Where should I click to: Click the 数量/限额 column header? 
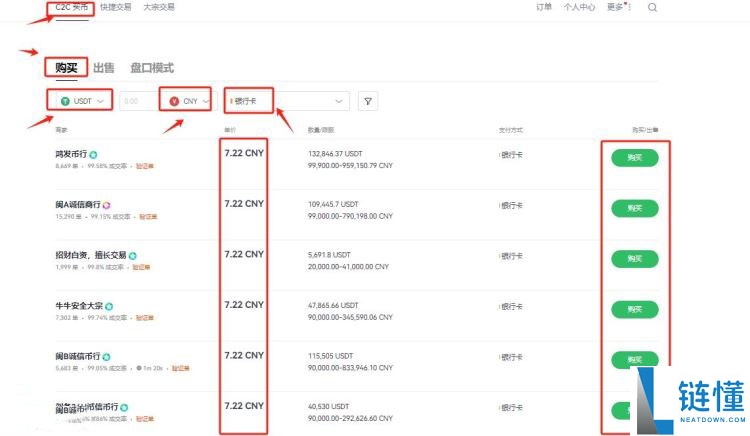(321, 130)
